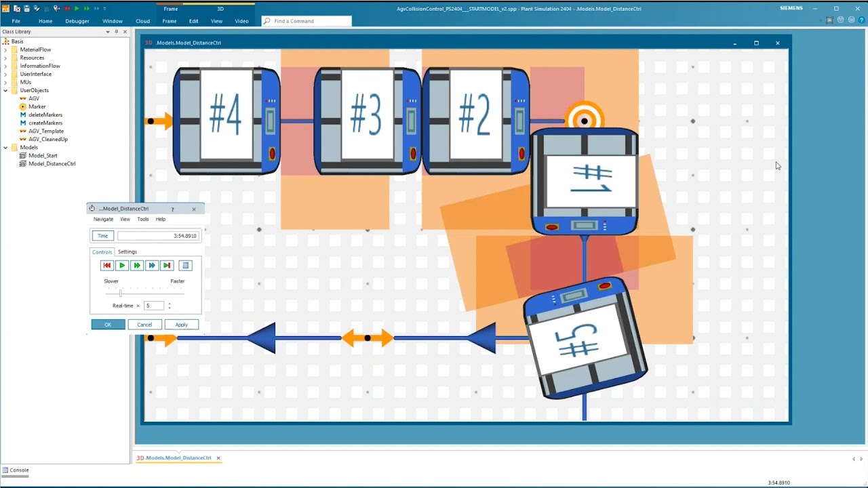Viewport: 868px width, 488px height.
Task: Select the Controls tab
Action: [x=102, y=251]
